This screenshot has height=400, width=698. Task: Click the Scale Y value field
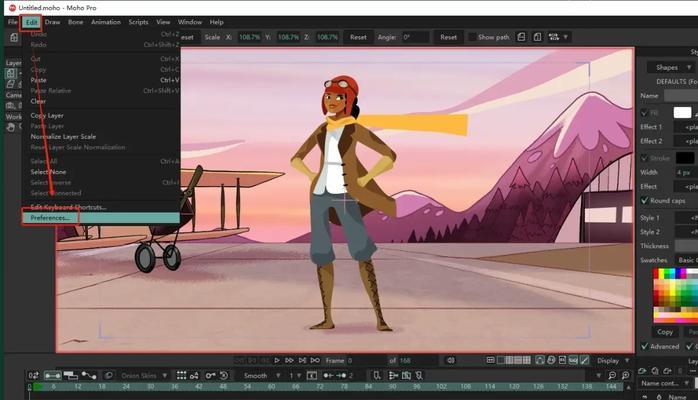(x=288, y=37)
